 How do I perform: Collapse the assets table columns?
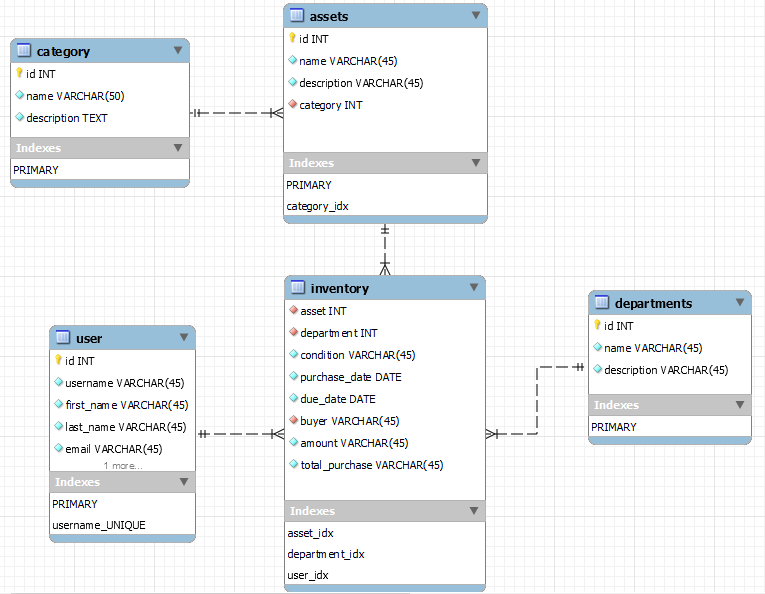475,15
